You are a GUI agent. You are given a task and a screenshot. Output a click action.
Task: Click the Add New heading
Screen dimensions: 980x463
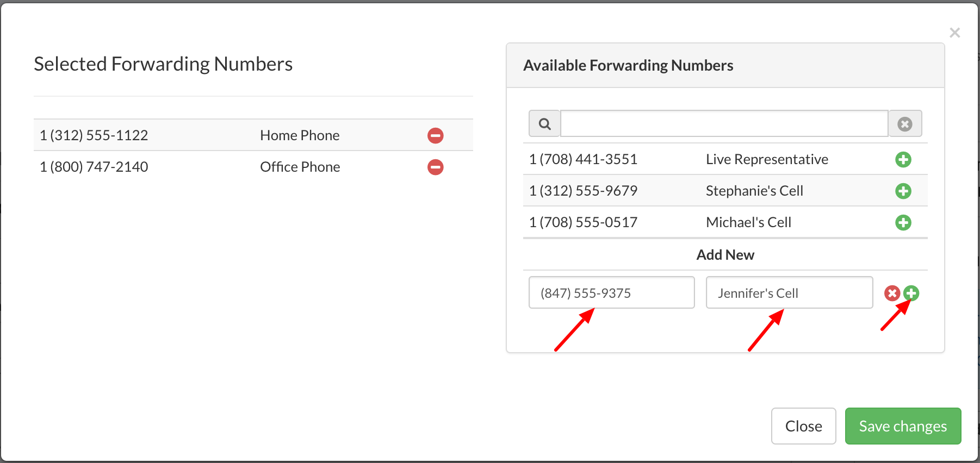[725, 255]
